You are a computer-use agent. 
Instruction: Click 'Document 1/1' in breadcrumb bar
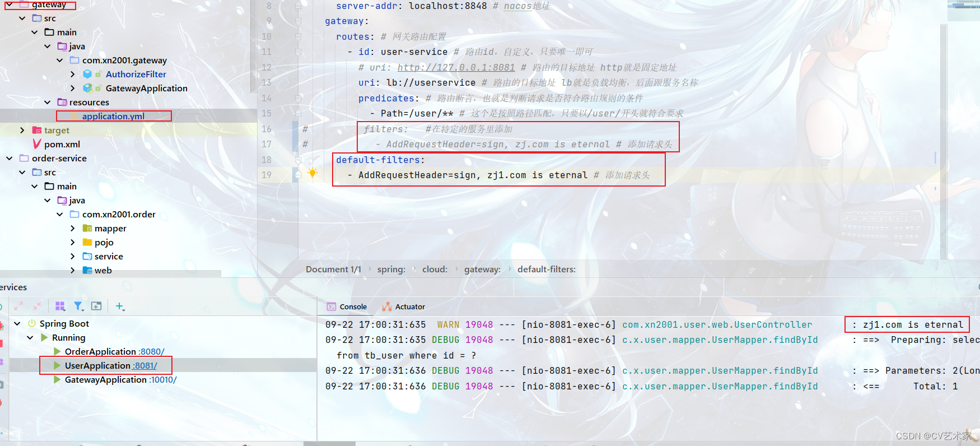333,269
